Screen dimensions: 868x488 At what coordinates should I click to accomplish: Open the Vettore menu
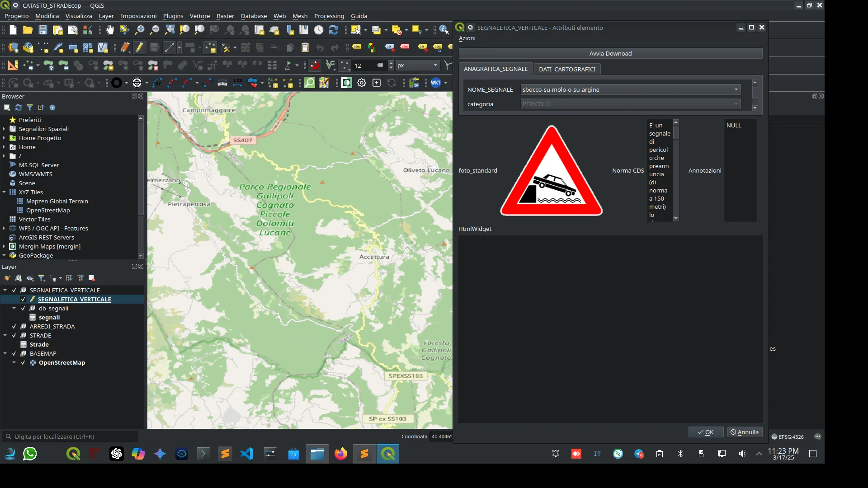pos(200,16)
